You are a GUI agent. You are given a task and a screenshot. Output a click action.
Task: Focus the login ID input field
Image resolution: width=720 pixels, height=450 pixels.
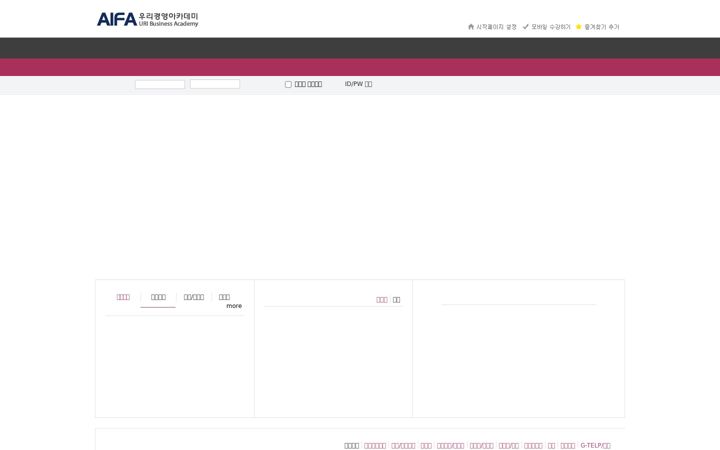(x=160, y=84)
